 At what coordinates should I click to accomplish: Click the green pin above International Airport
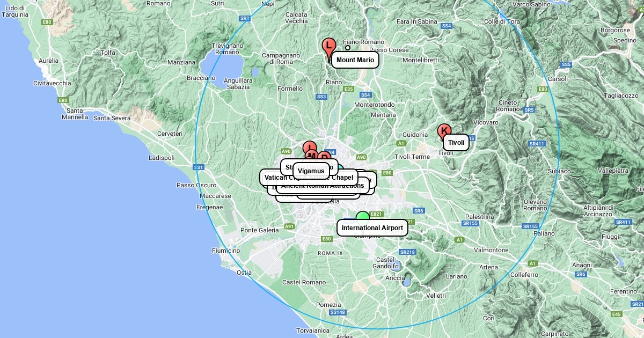[363, 216]
